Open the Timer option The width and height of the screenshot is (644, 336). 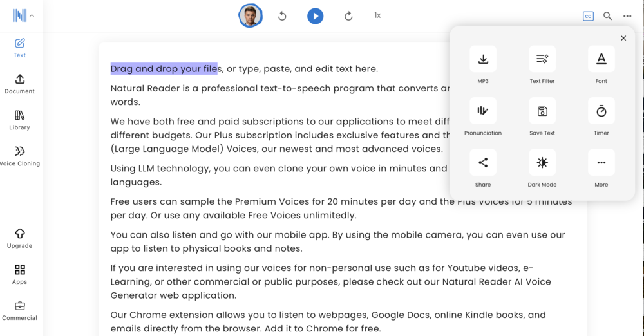click(x=601, y=111)
